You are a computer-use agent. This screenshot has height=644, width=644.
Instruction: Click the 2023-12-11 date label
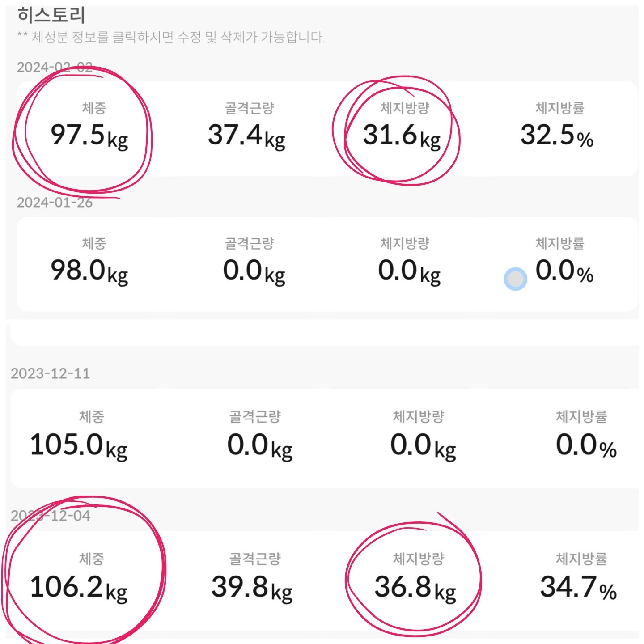coord(50,373)
